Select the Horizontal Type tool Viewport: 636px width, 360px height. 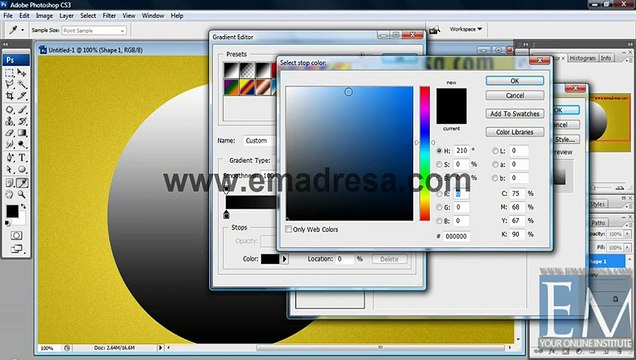click(22, 158)
